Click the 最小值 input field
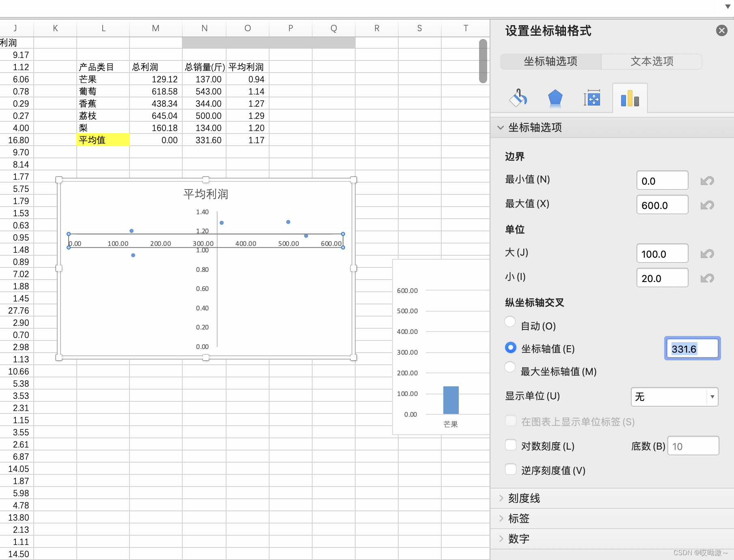 [662, 181]
